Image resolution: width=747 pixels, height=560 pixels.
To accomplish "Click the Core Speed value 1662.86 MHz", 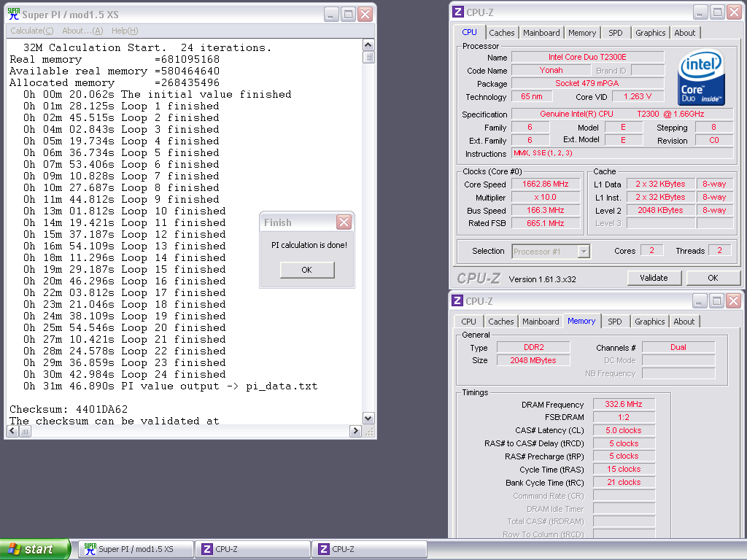I will tap(546, 184).
